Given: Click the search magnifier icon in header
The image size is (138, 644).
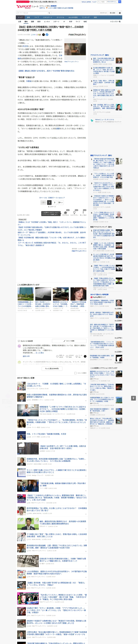Looking at the screenshot, I should (x=49, y=13).
